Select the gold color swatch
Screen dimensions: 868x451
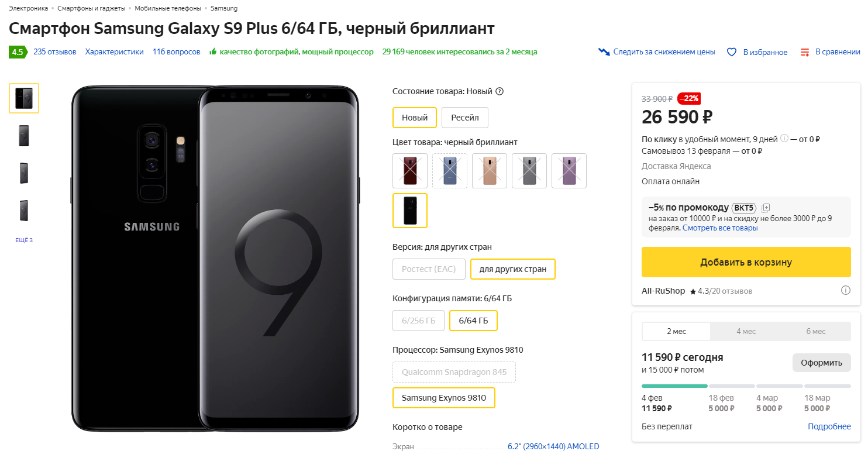click(x=490, y=171)
